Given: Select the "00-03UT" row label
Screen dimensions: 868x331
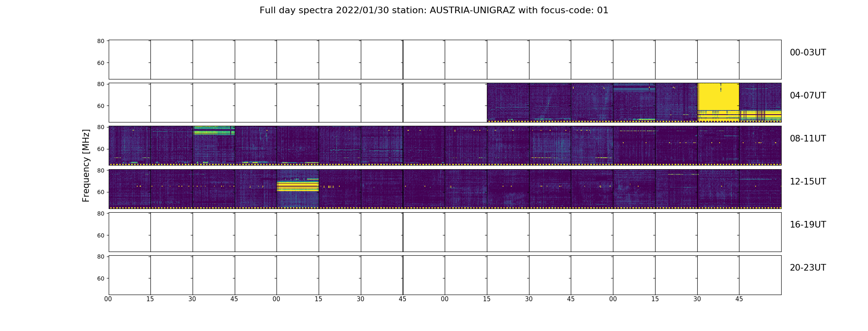Looking at the screenshot, I should pos(808,53).
